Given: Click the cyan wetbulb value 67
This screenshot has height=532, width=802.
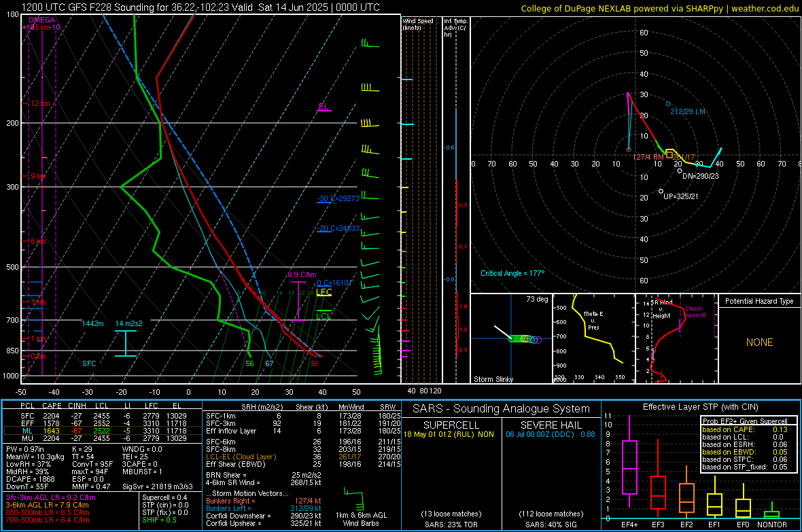Looking at the screenshot, I should (269, 363).
